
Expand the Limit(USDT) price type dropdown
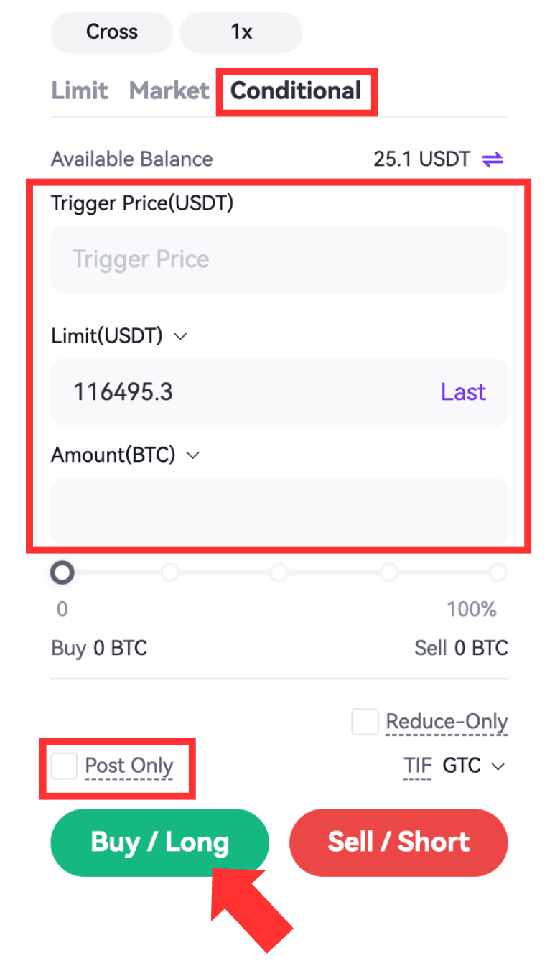tap(181, 335)
